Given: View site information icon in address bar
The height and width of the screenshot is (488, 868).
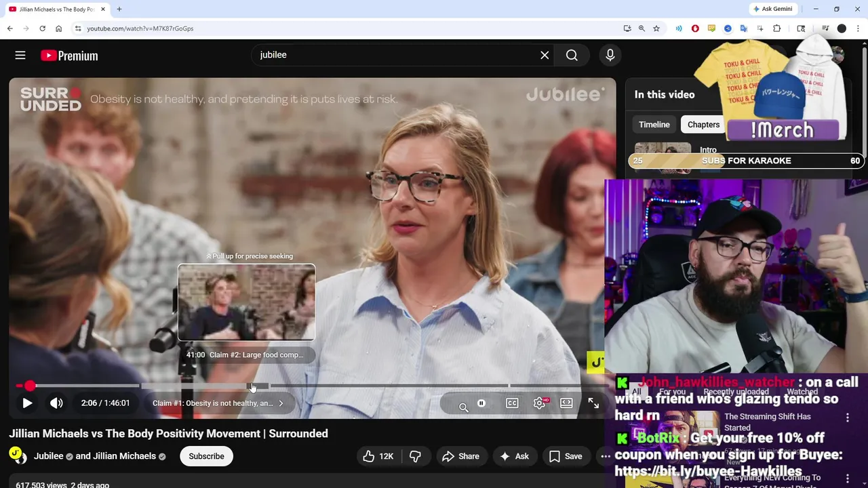Looking at the screenshot, I should [x=78, y=28].
